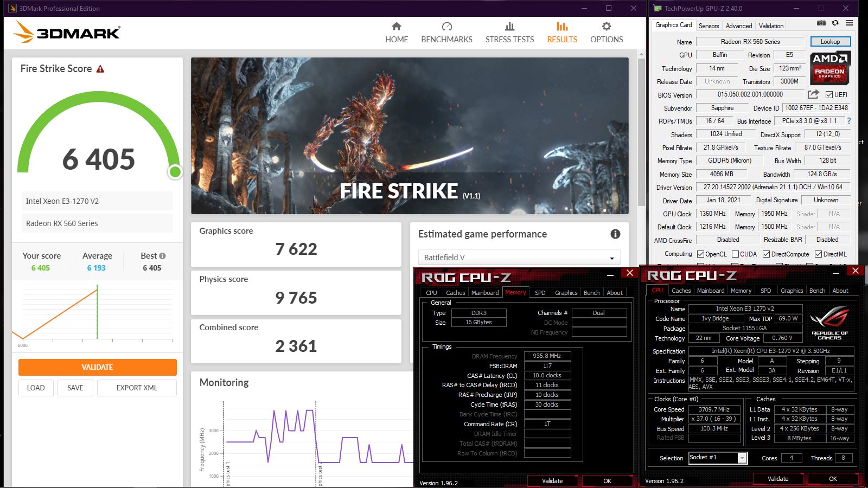Click Driver Version field in GPU-Z
Image resolution: width=868 pixels, height=488 pixels.
coord(773,187)
